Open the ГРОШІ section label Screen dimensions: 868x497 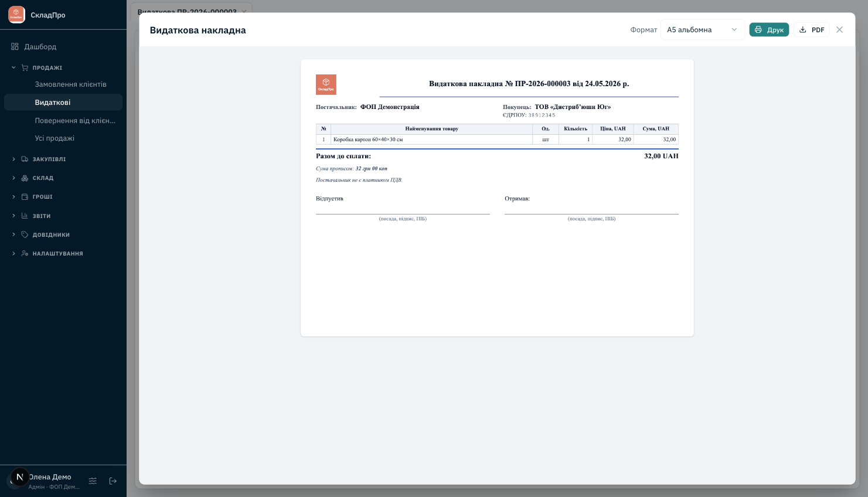[43, 197]
